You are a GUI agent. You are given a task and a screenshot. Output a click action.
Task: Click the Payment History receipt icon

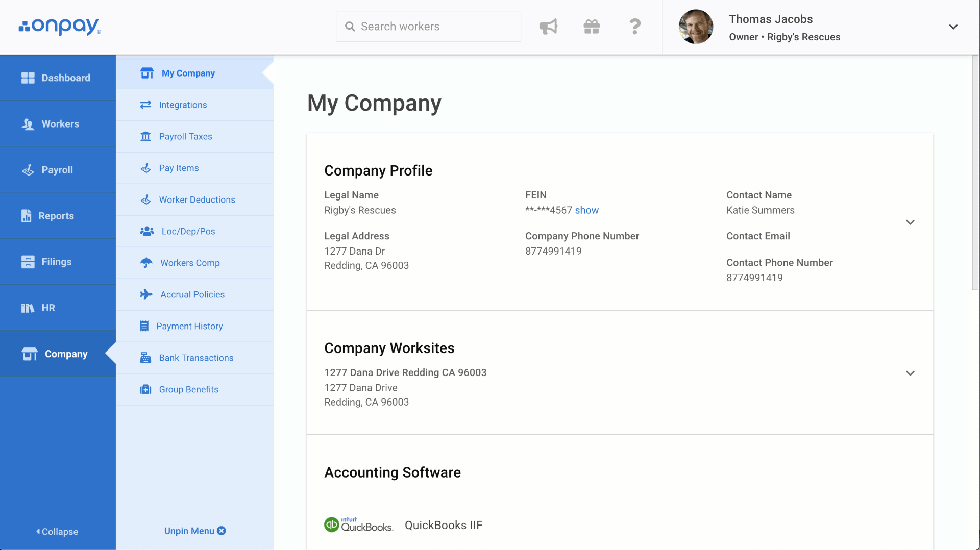pyautogui.click(x=144, y=326)
